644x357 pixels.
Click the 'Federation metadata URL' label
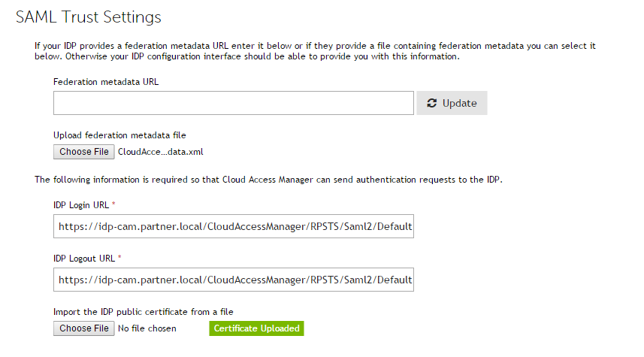tap(106, 81)
